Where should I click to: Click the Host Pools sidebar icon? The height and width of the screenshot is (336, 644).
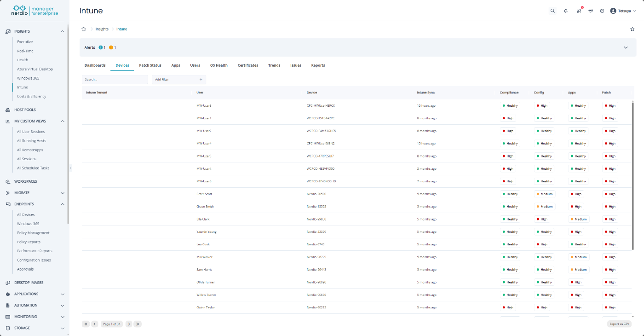click(x=8, y=110)
